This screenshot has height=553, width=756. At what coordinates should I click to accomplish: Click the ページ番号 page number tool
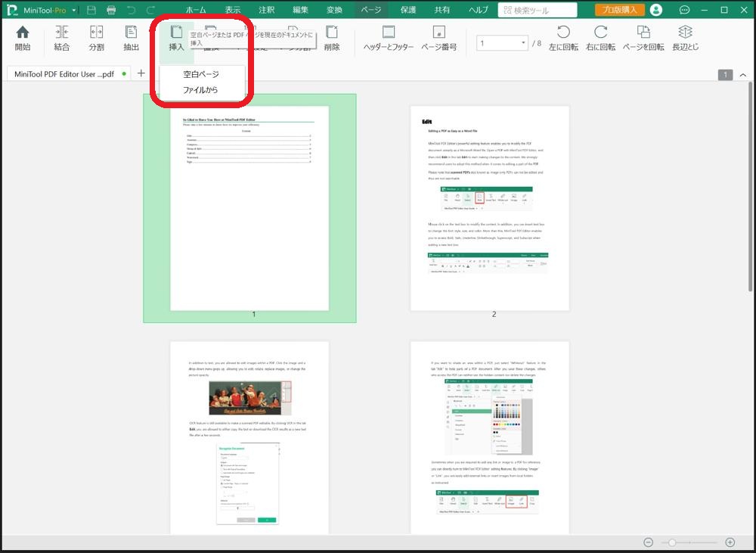[x=438, y=38]
